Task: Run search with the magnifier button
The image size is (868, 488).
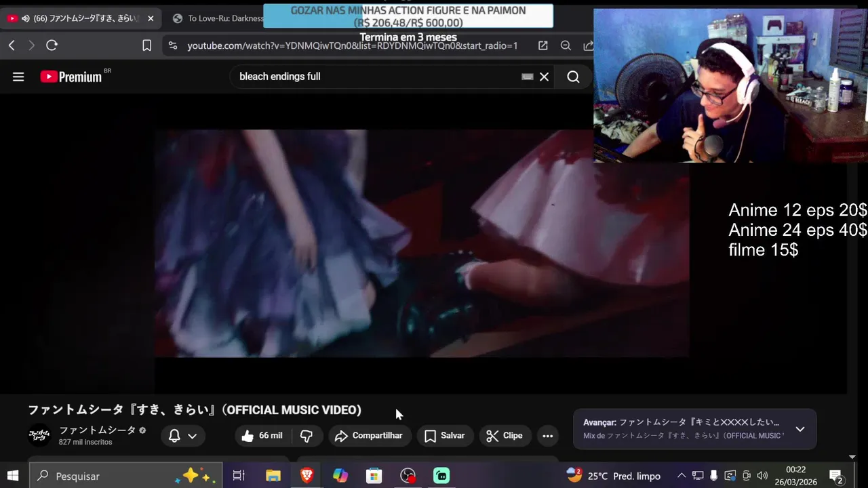Action: point(573,77)
